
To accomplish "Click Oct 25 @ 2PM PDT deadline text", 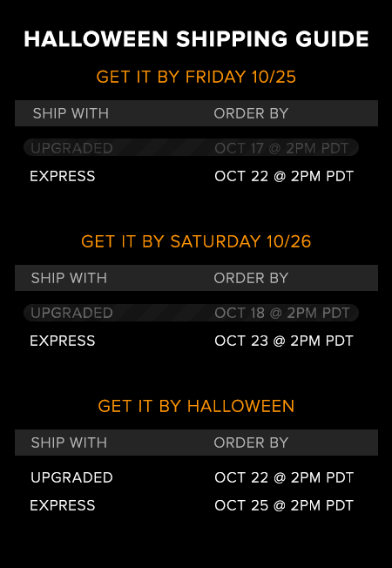I will (x=284, y=505).
